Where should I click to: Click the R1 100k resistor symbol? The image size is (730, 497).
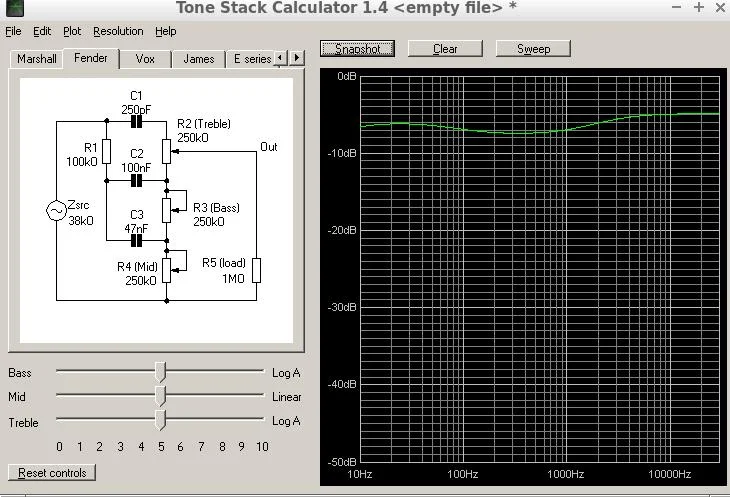(106, 152)
